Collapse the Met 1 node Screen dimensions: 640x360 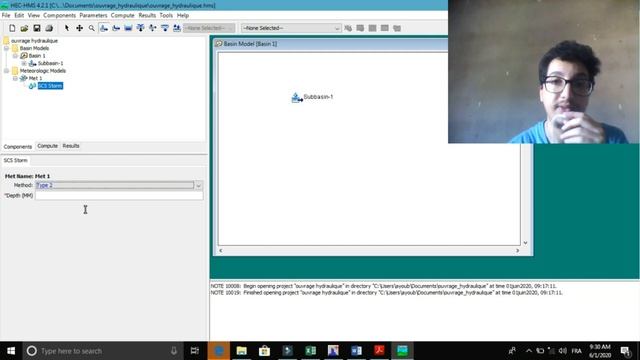pyautogui.click(x=15, y=78)
